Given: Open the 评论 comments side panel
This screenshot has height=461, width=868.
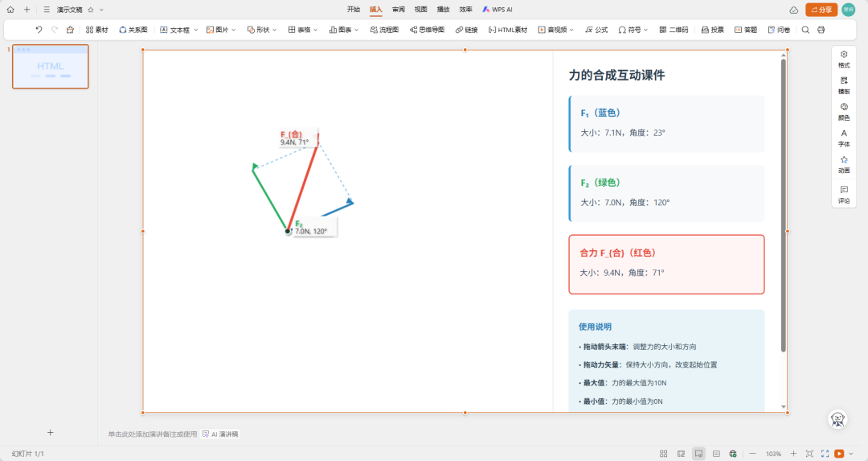Looking at the screenshot, I should tap(844, 195).
